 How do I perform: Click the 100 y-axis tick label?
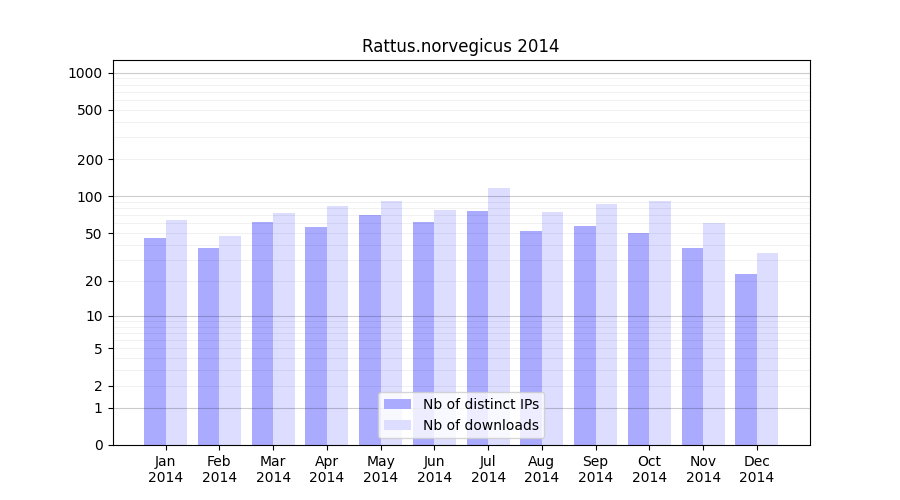point(90,197)
